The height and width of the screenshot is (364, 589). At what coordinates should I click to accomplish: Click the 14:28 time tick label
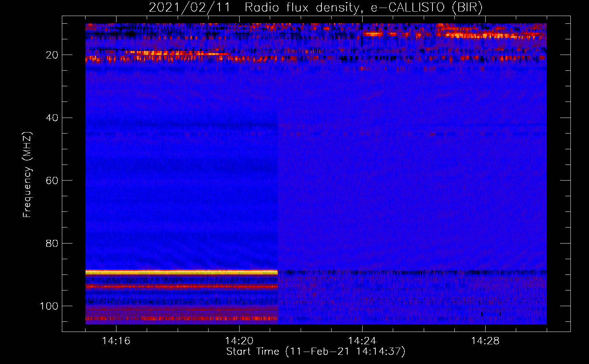485,341
